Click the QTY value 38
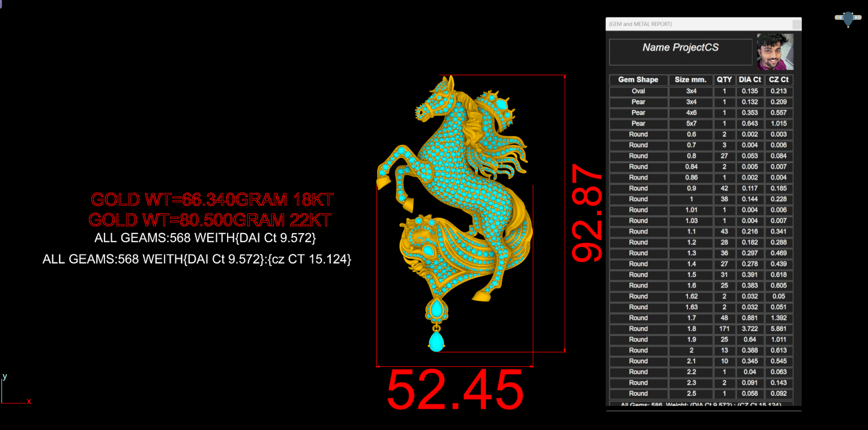Screen dimensions: 868x430 tap(724, 199)
